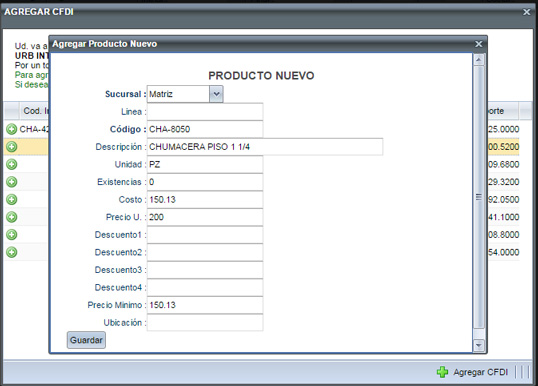Open the Sucursal dropdown arrow

pyautogui.click(x=216, y=94)
